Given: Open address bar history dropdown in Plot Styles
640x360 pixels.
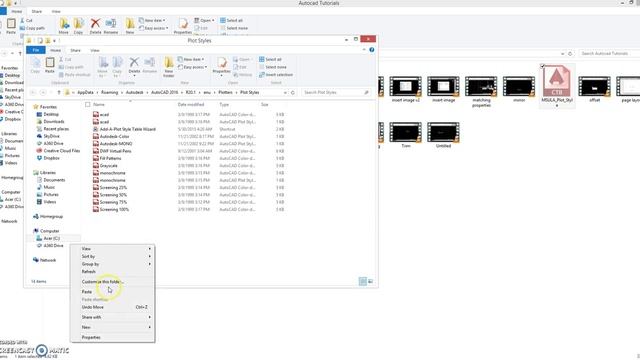Looking at the screenshot, I should 285,93.
